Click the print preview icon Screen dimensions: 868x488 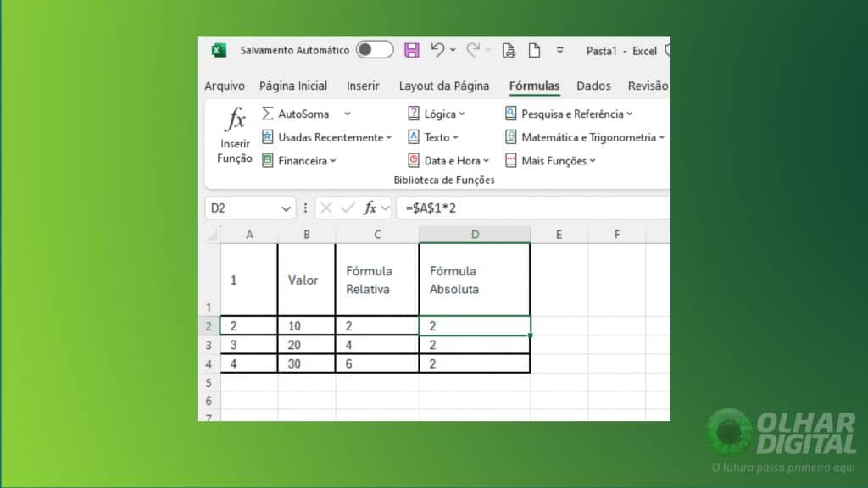tap(509, 50)
